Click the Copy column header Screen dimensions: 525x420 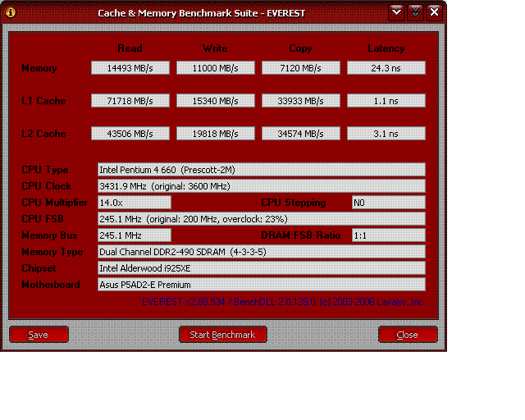[301, 48]
